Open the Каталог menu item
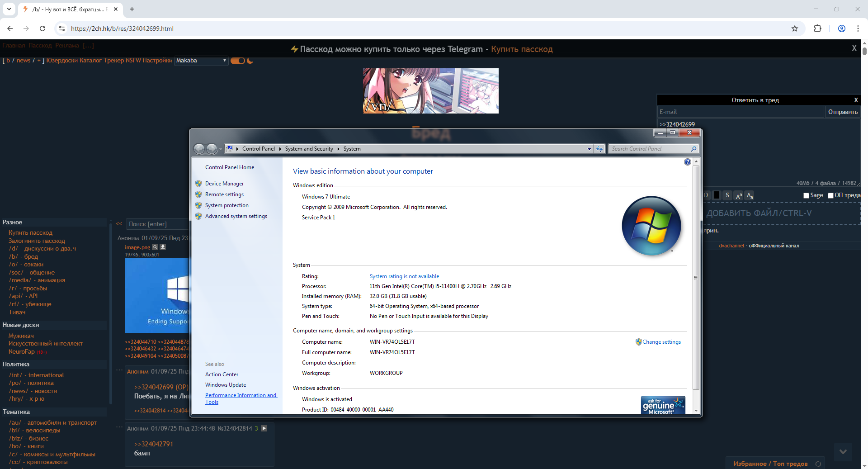 (x=90, y=61)
